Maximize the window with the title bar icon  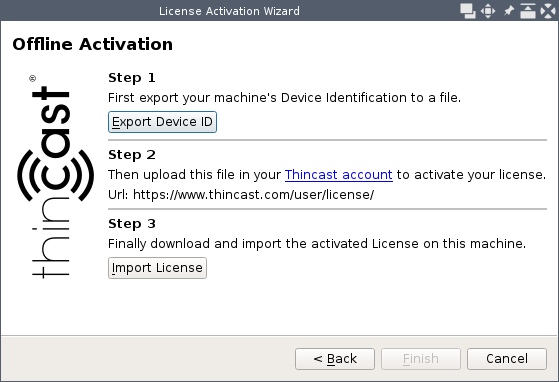tap(468, 11)
